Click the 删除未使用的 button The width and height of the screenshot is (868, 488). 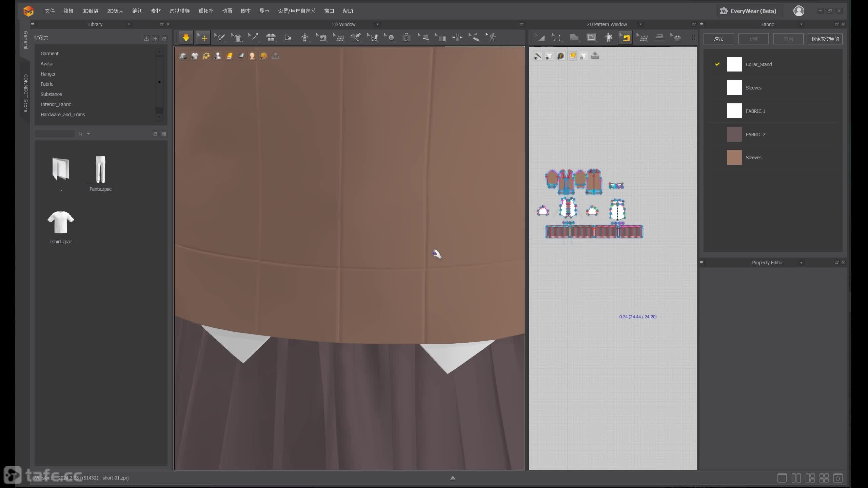pyautogui.click(x=825, y=39)
